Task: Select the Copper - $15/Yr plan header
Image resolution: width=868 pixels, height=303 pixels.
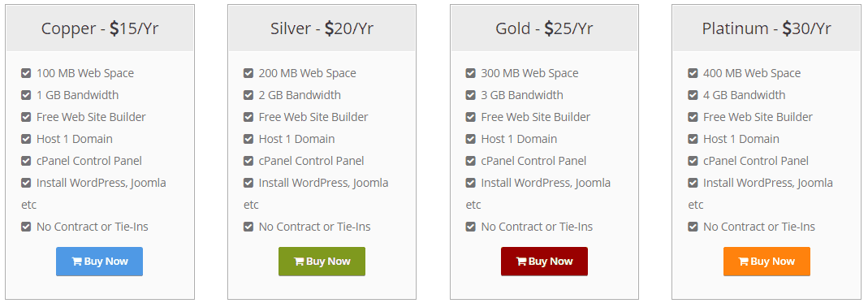Action: tap(100, 28)
